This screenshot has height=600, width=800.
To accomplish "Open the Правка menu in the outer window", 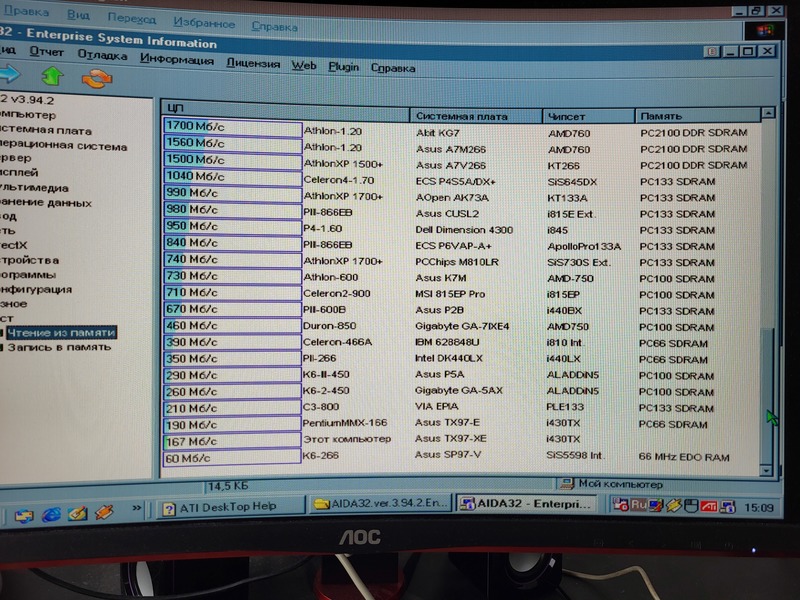I will tap(27, 11).
